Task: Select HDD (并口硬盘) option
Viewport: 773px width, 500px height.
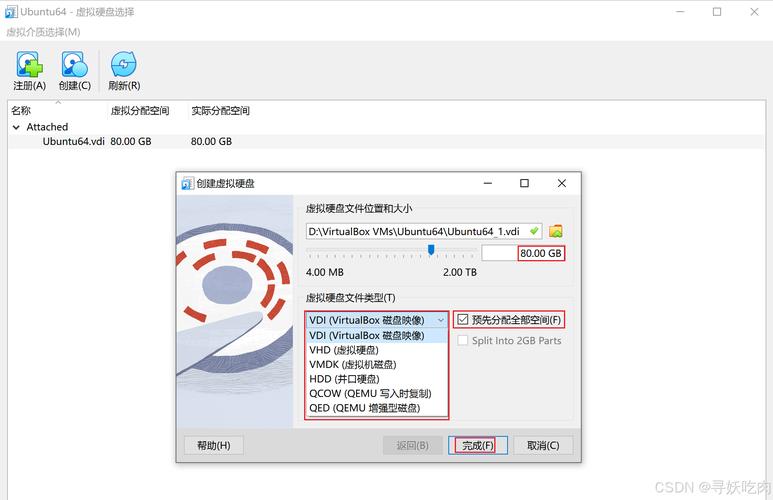Action: [377, 379]
